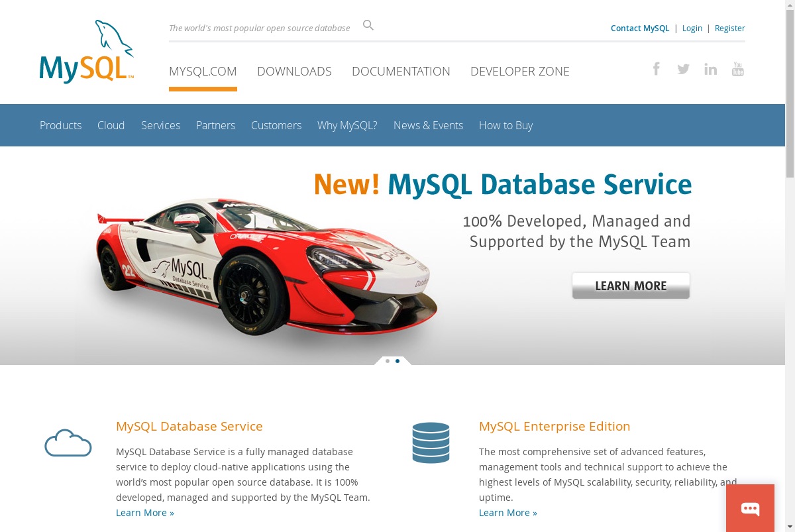
Task: Click Learn More under MySQL Database Service
Action: [x=145, y=513]
